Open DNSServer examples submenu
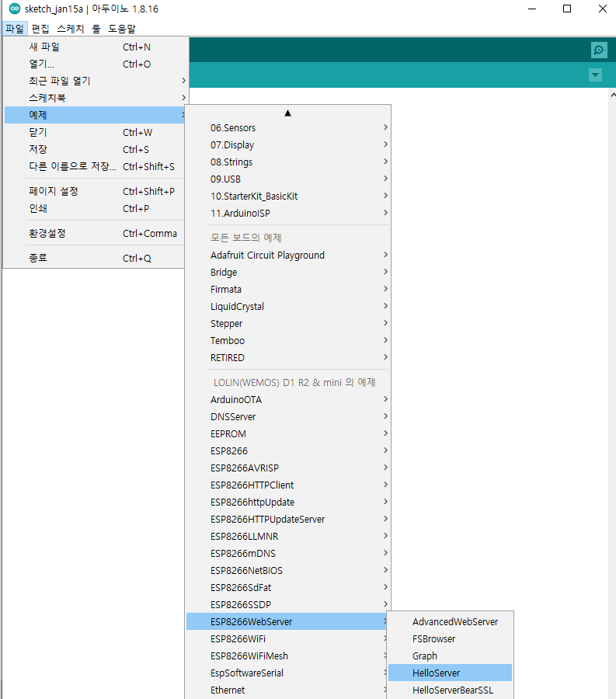This screenshot has height=699, width=616. [x=288, y=417]
